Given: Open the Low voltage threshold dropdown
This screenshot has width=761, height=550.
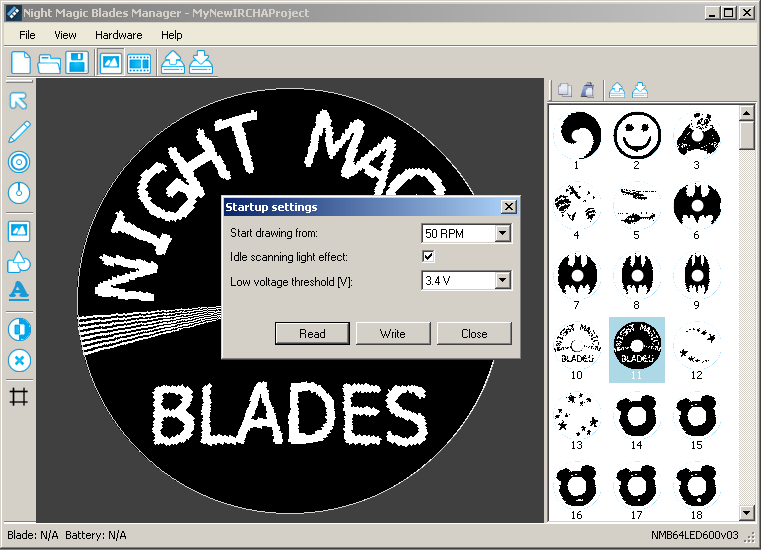Looking at the screenshot, I should pyautogui.click(x=503, y=280).
